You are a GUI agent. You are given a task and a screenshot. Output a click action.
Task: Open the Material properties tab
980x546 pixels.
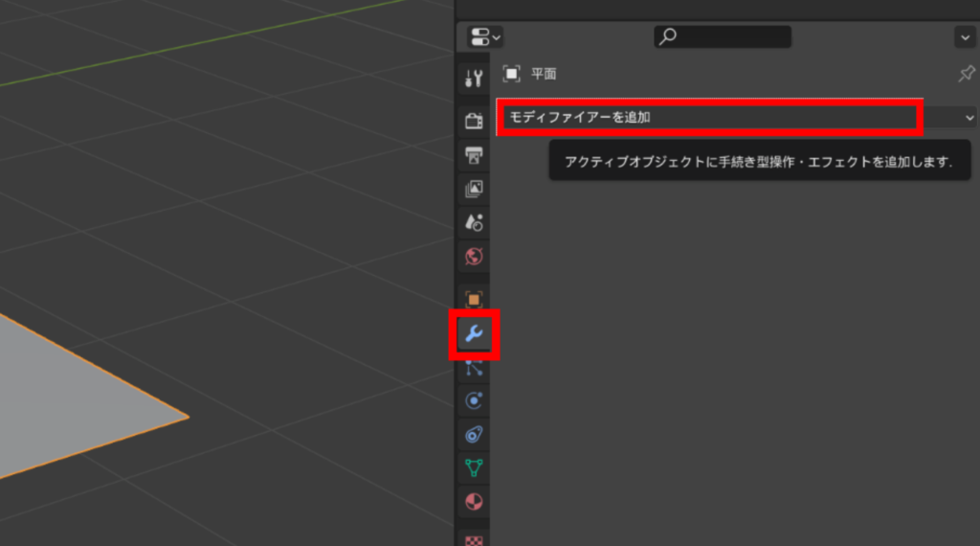tap(474, 502)
